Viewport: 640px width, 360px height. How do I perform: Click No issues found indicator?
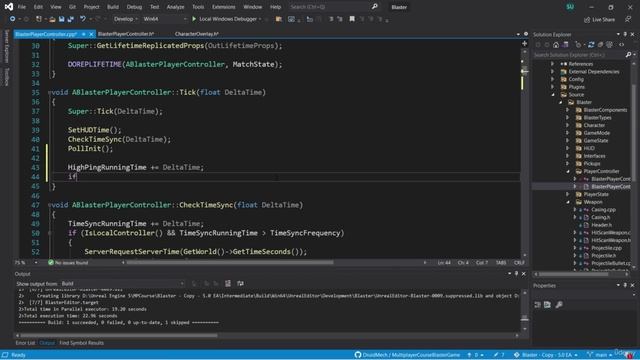(x=68, y=262)
